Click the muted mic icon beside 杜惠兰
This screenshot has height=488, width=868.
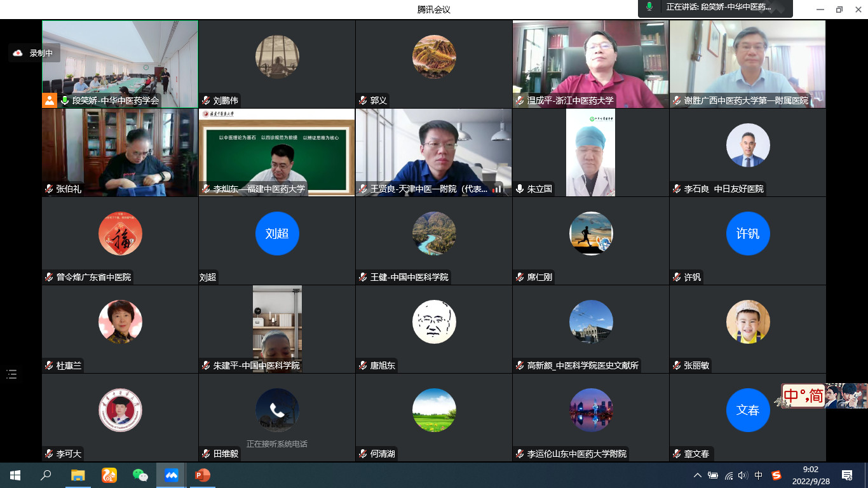(x=49, y=365)
